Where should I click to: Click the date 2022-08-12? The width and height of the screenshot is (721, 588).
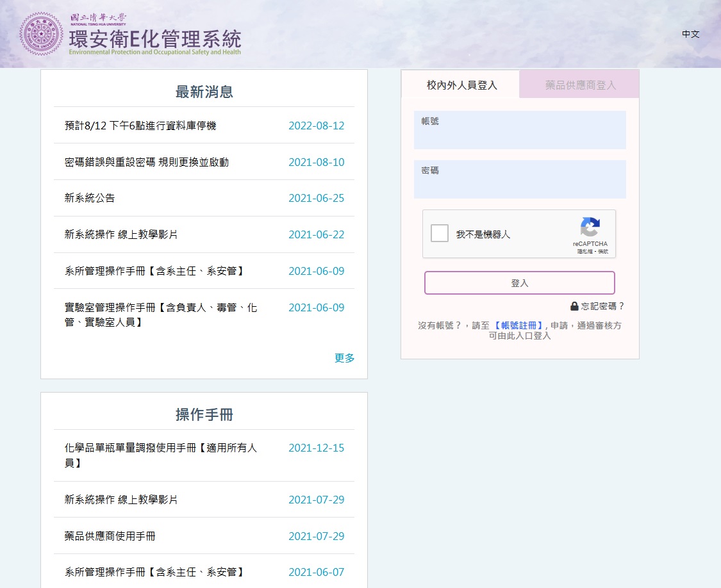(317, 126)
